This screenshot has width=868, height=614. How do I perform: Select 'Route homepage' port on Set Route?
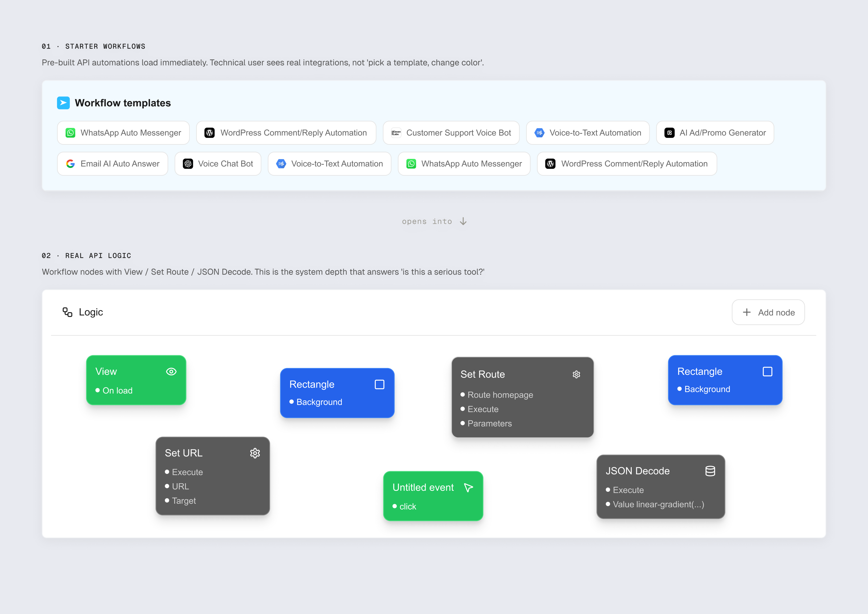(497, 395)
